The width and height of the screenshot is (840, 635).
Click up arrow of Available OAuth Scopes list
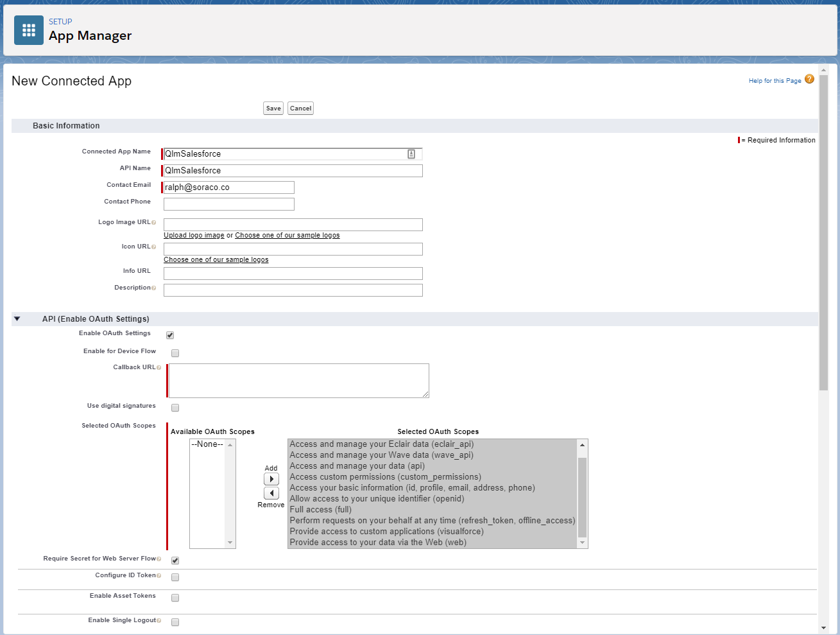(230, 445)
